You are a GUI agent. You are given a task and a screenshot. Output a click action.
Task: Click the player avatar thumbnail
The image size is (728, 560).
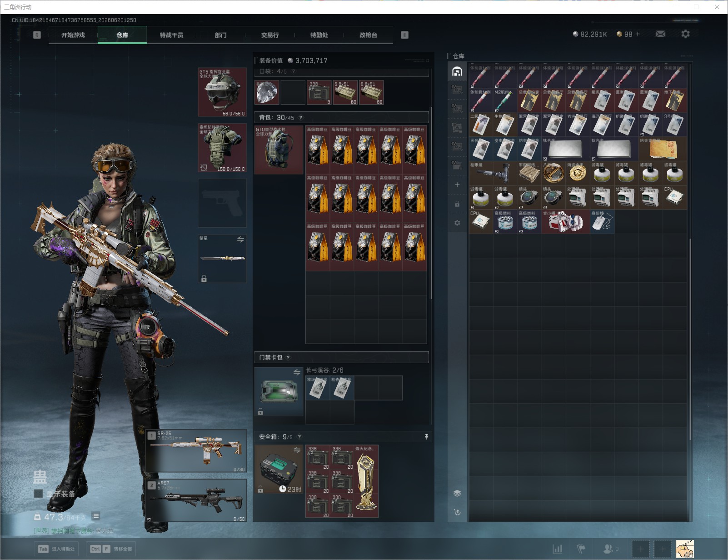(684, 549)
